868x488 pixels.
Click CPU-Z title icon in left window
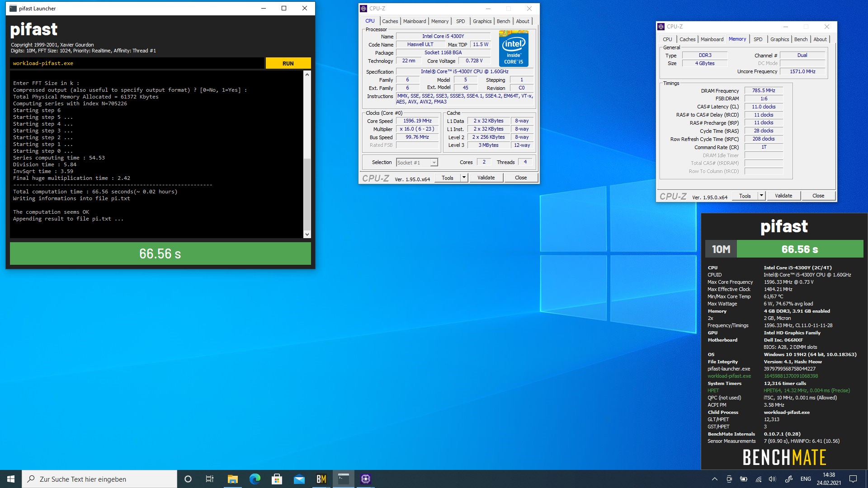[363, 8]
